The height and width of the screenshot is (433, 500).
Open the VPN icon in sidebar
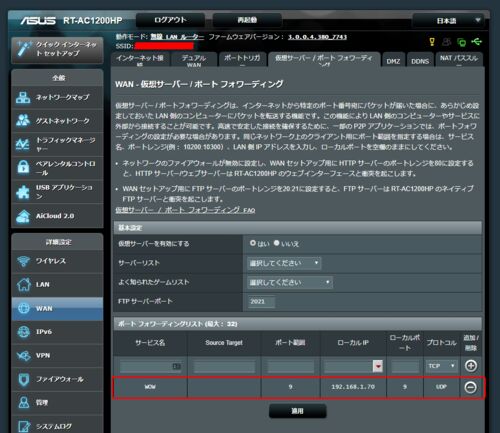click(x=23, y=356)
